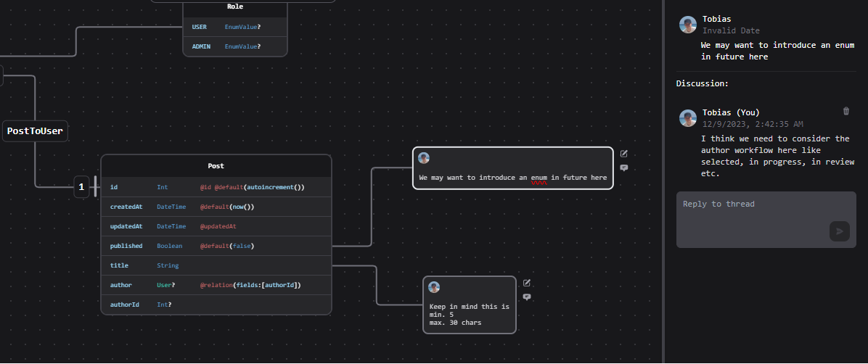The image size is (868, 364).
Task: Select the published Boolean field row
Action: (x=216, y=246)
